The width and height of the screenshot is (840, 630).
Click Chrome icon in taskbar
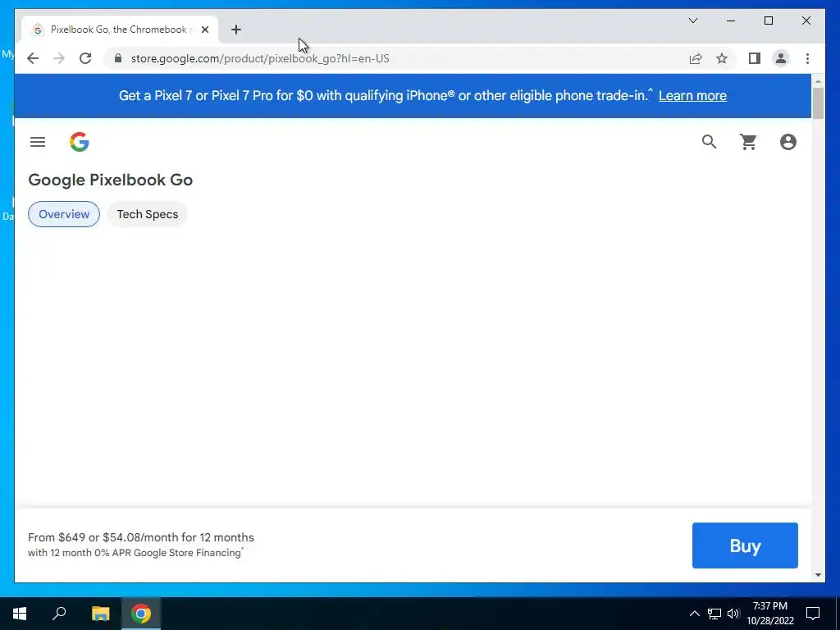141,614
